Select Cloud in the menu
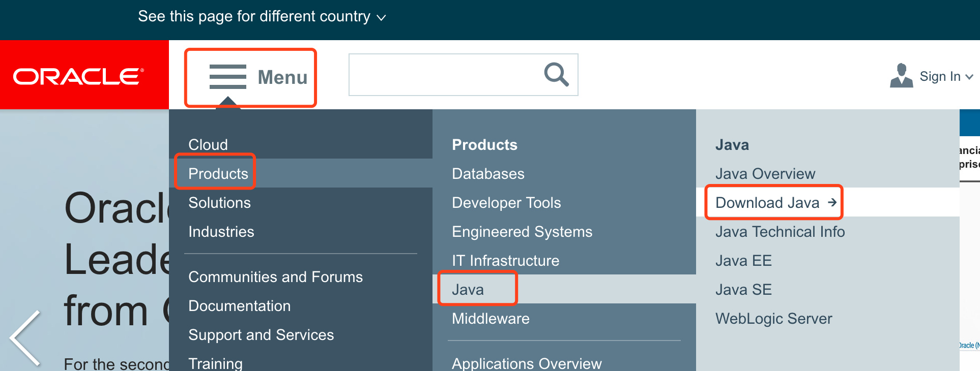Image resolution: width=980 pixels, height=371 pixels. pyautogui.click(x=208, y=145)
